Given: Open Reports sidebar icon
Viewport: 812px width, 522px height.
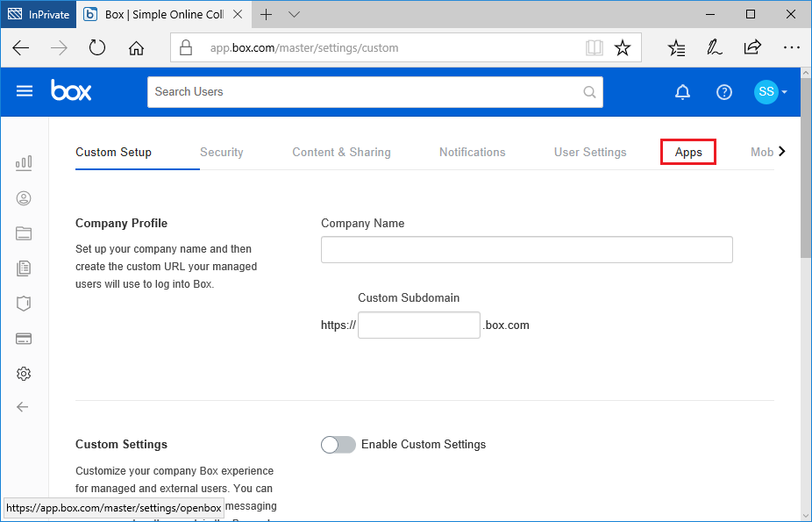Looking at the screenshot, I should (24, 268).
